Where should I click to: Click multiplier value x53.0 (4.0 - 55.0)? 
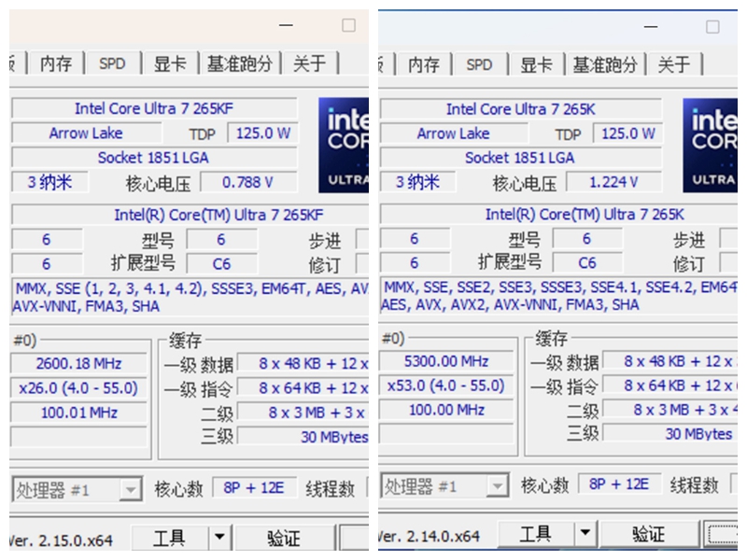(446, 385)
